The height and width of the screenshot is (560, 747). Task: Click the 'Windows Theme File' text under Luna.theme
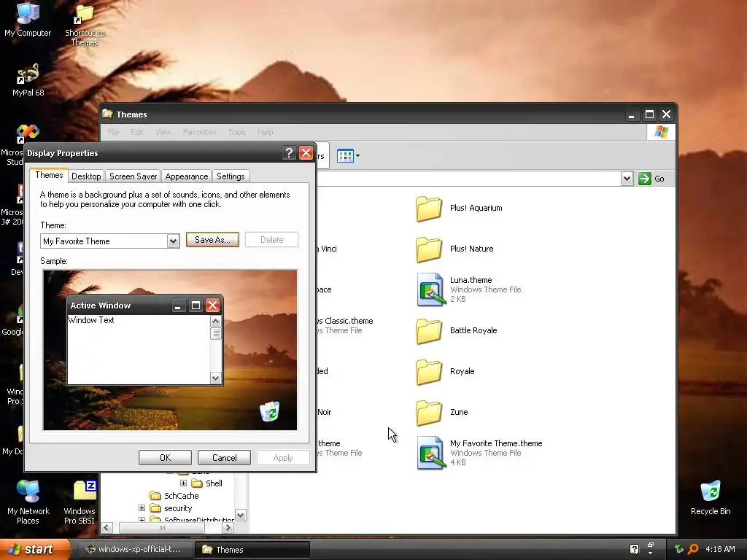tap(485, 290)
